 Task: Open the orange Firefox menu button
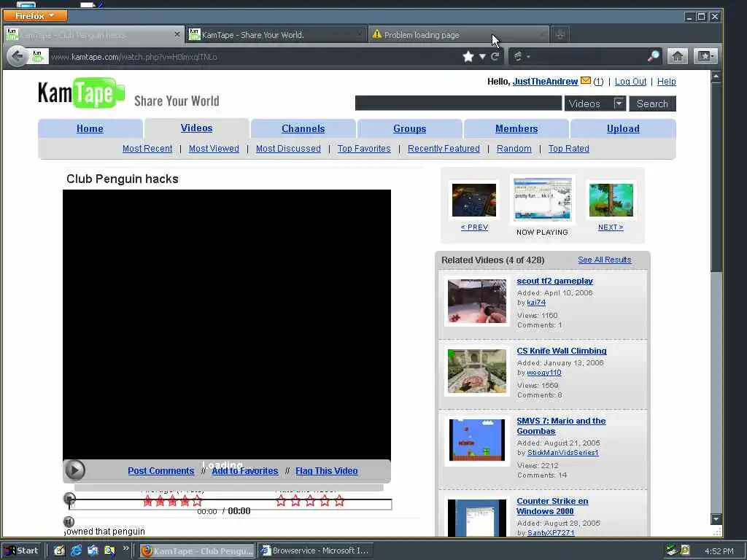tap(35, 16)
